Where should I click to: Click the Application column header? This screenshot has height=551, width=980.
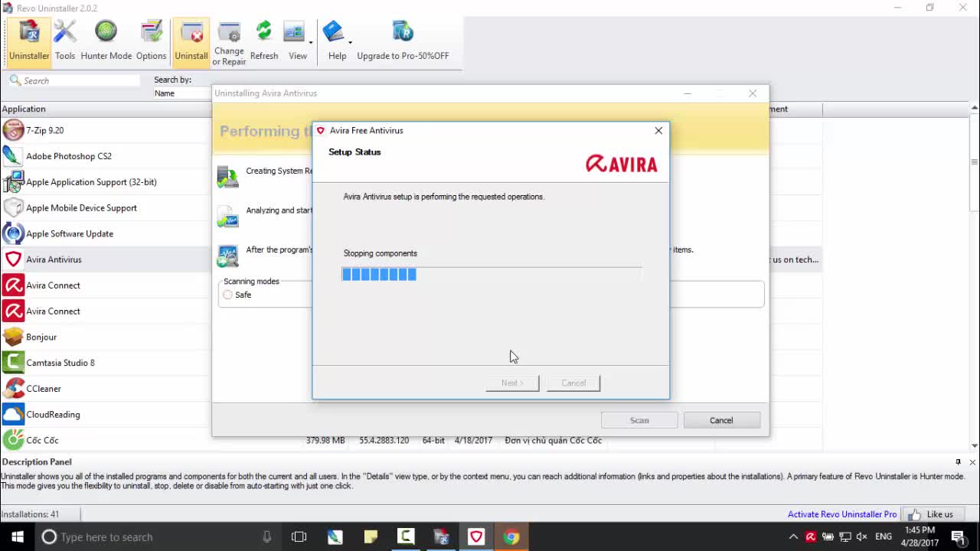(x=105, y=109)
